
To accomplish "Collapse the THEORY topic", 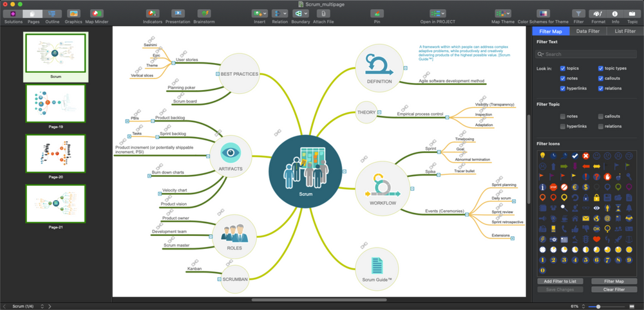I will [x=379, y=112].
